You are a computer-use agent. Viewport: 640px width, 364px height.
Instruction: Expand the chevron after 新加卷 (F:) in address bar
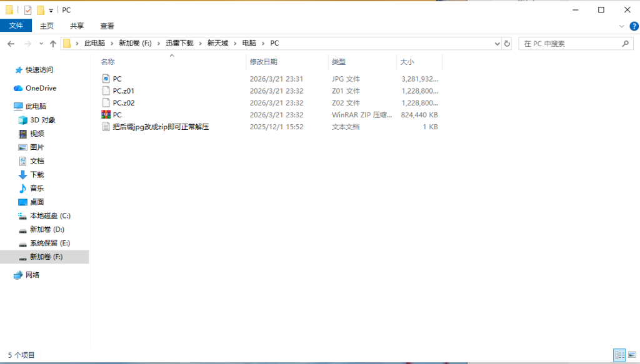(159, 43)
